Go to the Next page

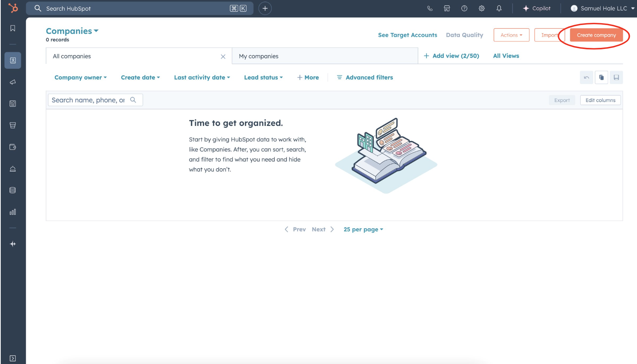coord(323,229)
